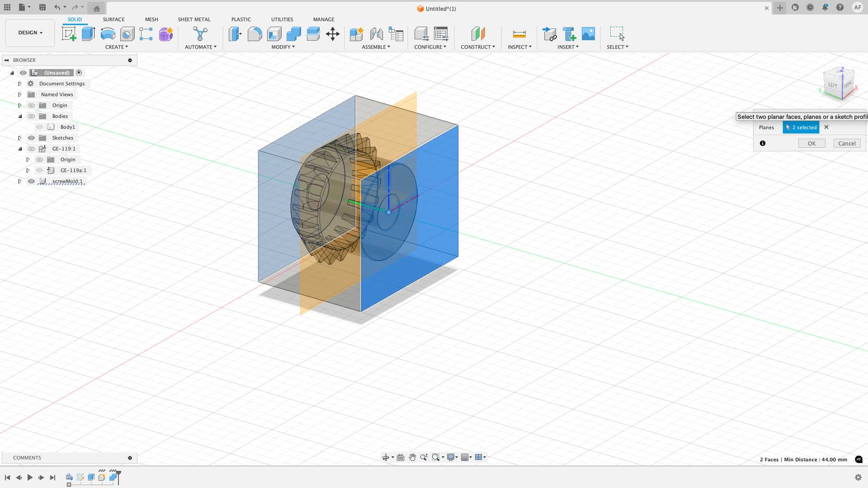
Task: Select the Body1 tree item
Action: (x=67, y=127)
